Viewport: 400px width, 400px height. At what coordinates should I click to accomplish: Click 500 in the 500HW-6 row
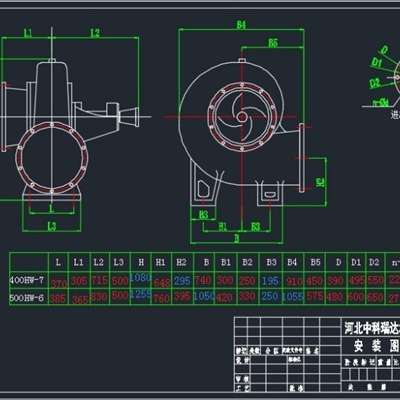(x=120, y=296)
